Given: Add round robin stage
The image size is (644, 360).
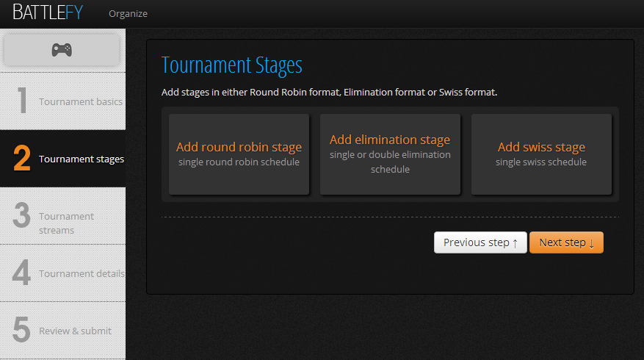Looking at the screenshot, I should [239, 154].
